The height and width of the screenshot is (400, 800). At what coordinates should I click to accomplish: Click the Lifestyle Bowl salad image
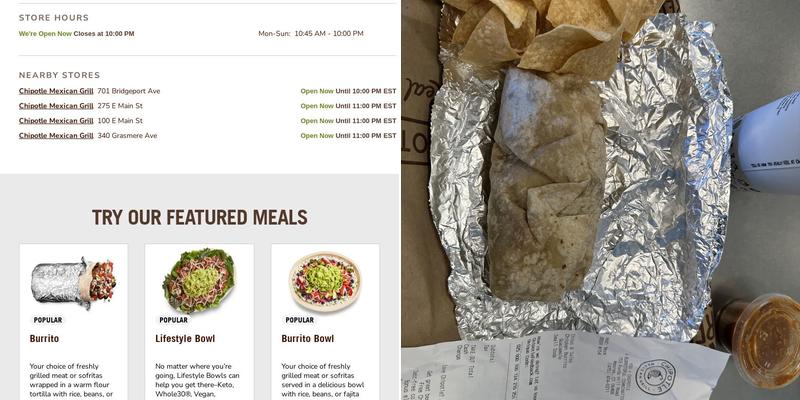coord(199,280)
